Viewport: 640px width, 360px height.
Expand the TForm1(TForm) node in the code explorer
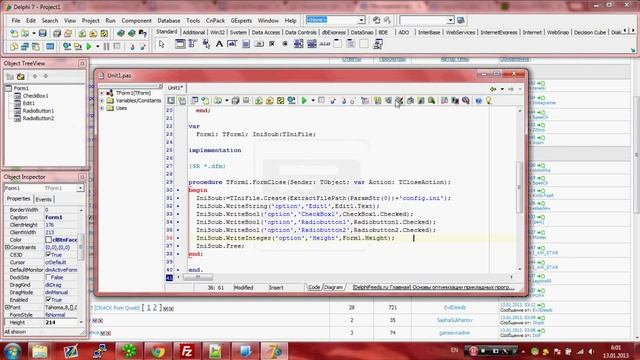[x=102, y=93]
